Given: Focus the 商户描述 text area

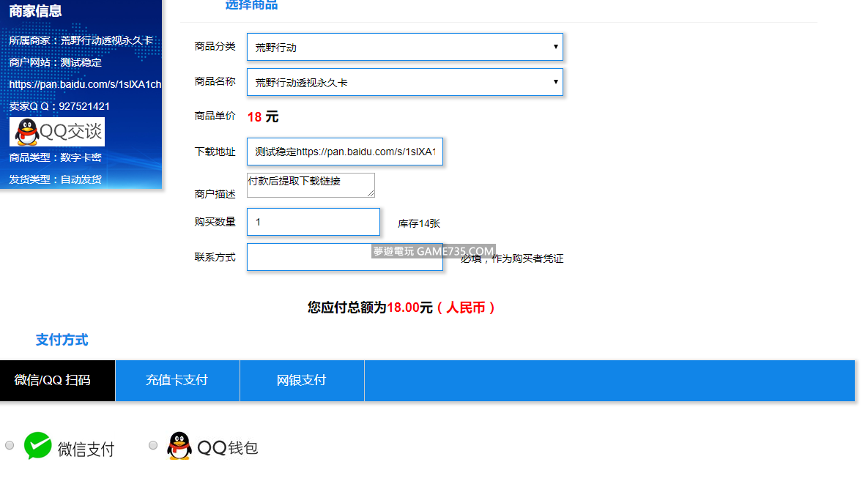Looking at the screenshot, I should click(310, 185).
